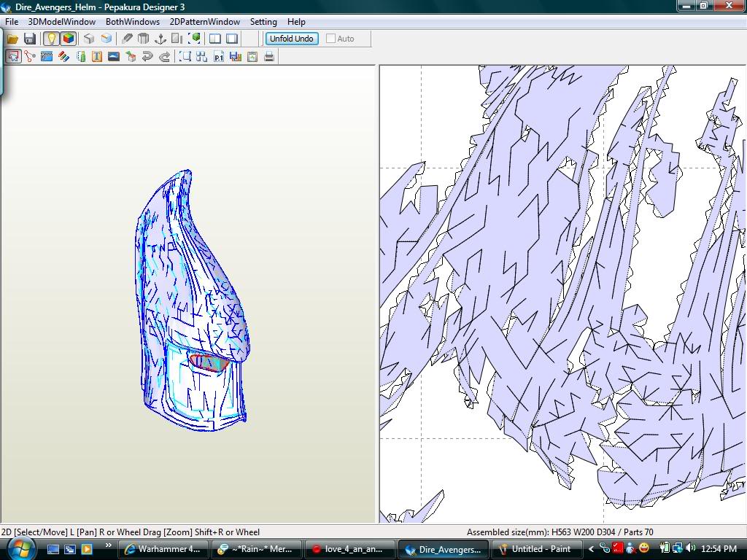The image size is (747, 560).
Task: Click the printer icon
Action: point(269,57)
